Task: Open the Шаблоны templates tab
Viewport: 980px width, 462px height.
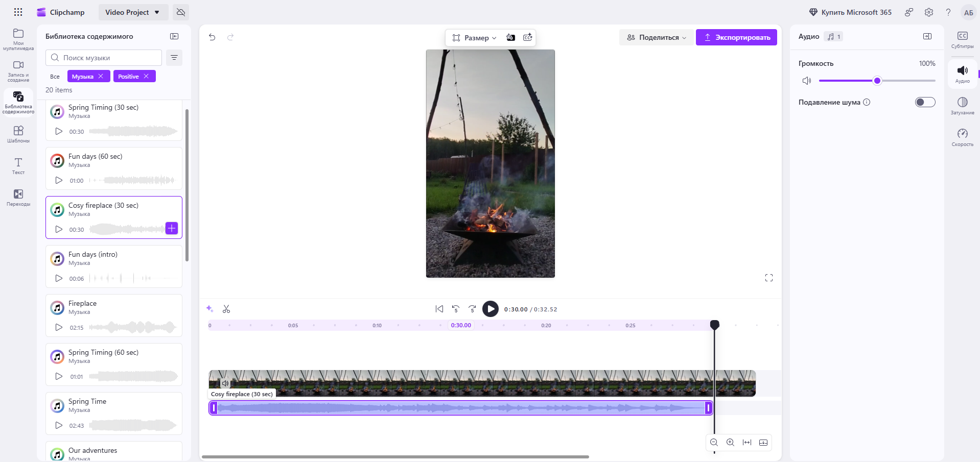Action: coord(18,134)
